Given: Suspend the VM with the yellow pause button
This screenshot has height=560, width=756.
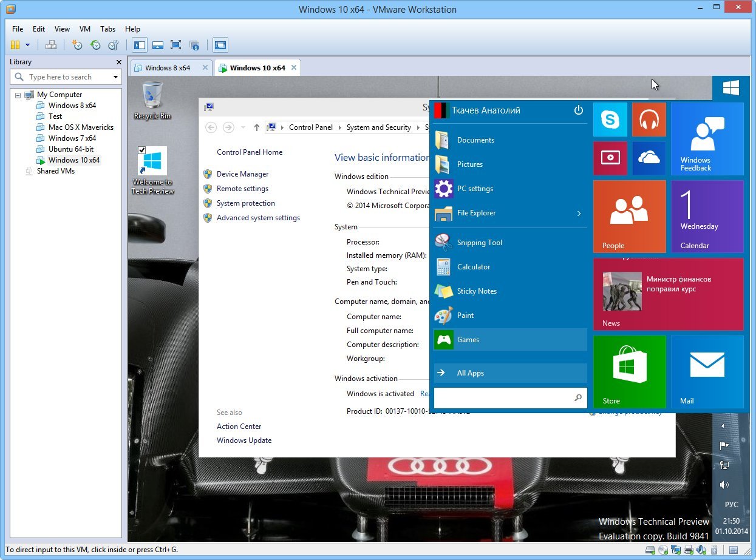Looking at the screenshot, I should [x=15, y=45].
